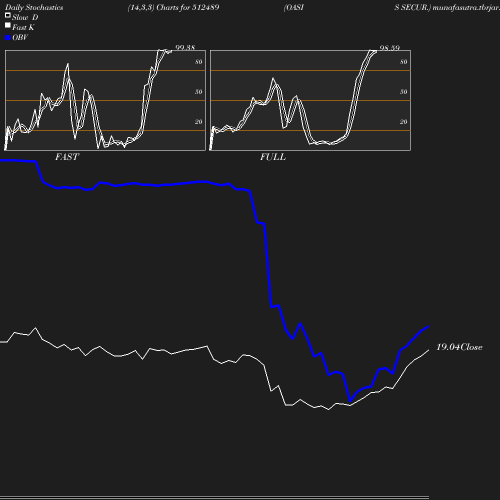Select the 'Fast K' legend label
This screenshot has width=500, height=500.
[23, 27]
